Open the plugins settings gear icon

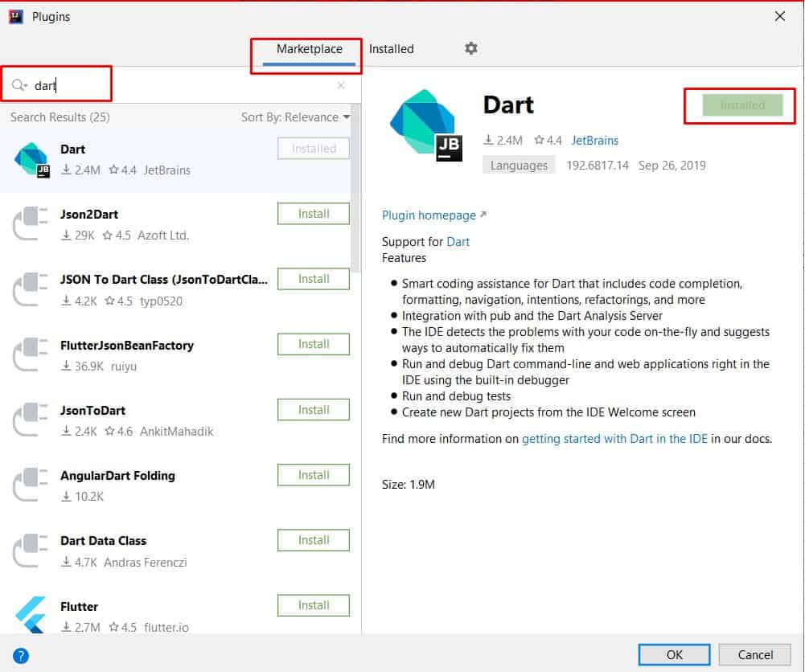(470, 48)
